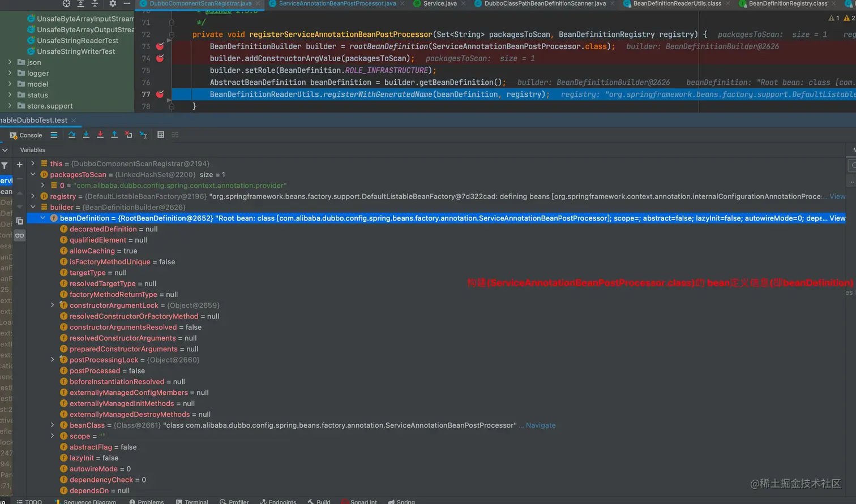Open project panel settings gear

(113, 3)
